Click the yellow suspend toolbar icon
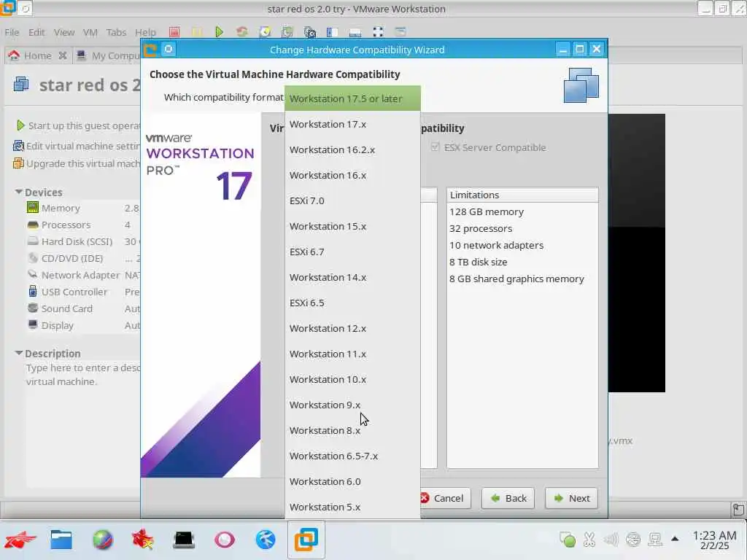Screen dimensions: 747x560 tap(197, 32)
